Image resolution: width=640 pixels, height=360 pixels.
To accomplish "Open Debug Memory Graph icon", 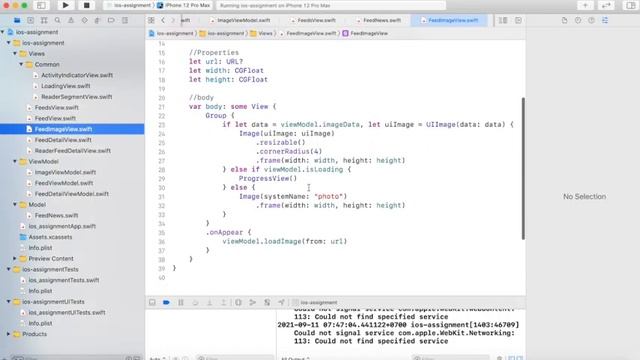I will [x=253, y=302].
